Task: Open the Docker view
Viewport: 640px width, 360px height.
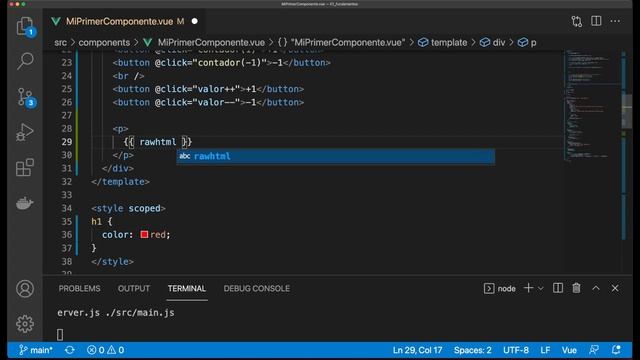Action: (25, 203)
